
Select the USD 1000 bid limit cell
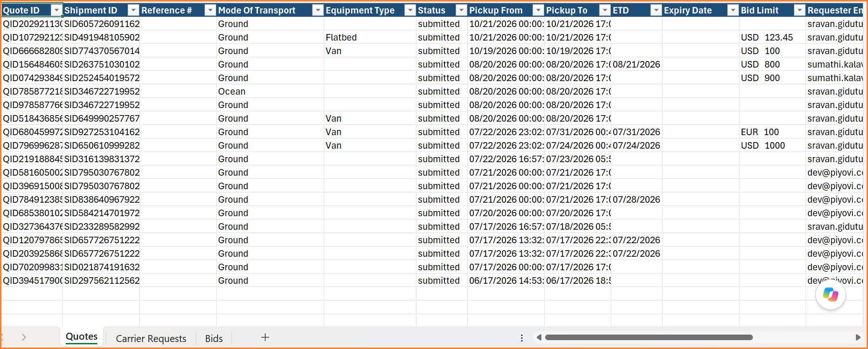772,145
